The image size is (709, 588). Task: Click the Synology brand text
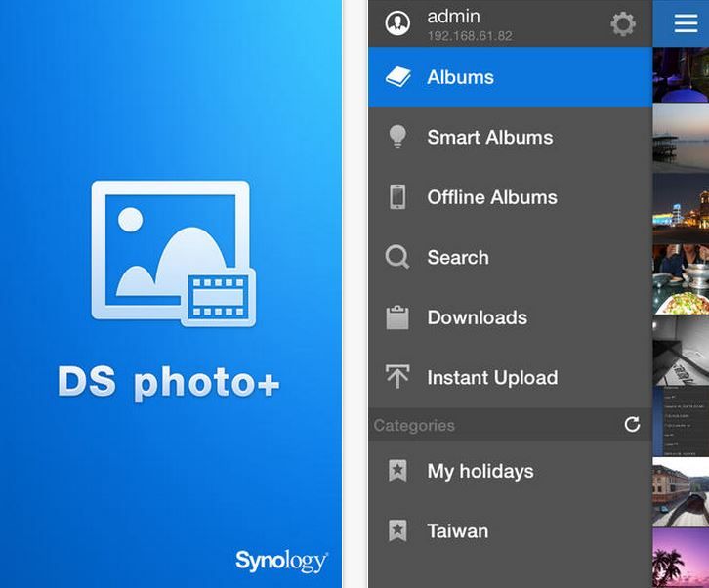tap(281, 562)
